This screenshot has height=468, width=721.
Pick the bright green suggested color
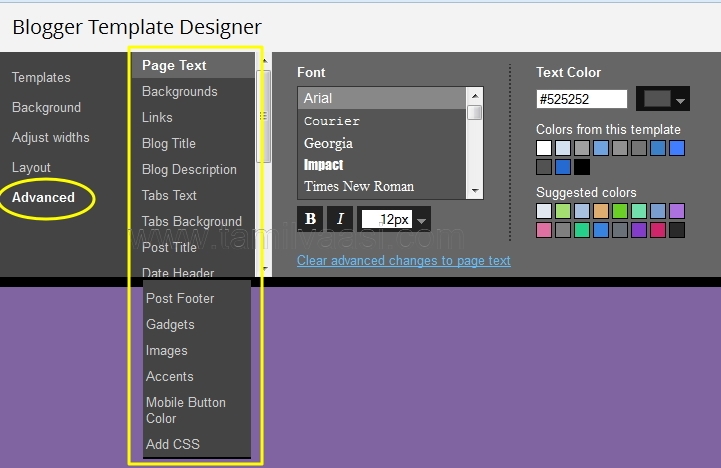click(620, 211)
